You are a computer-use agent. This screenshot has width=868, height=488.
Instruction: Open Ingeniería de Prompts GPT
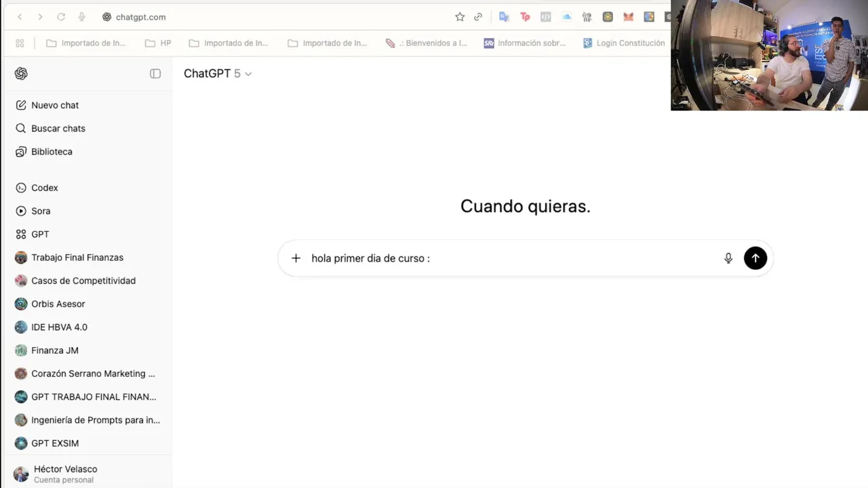click(86, 420)
